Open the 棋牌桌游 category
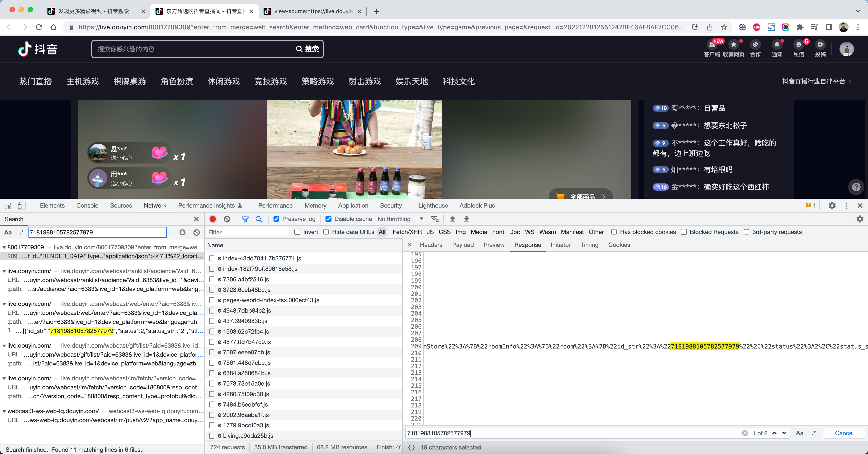Screen dimensions: 868x454 (130, 81)
